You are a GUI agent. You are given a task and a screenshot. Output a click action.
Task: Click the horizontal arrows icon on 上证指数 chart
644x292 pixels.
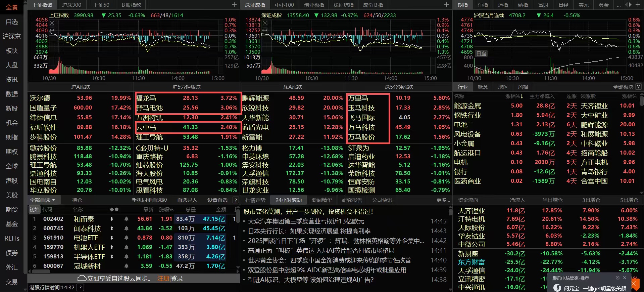52,30
